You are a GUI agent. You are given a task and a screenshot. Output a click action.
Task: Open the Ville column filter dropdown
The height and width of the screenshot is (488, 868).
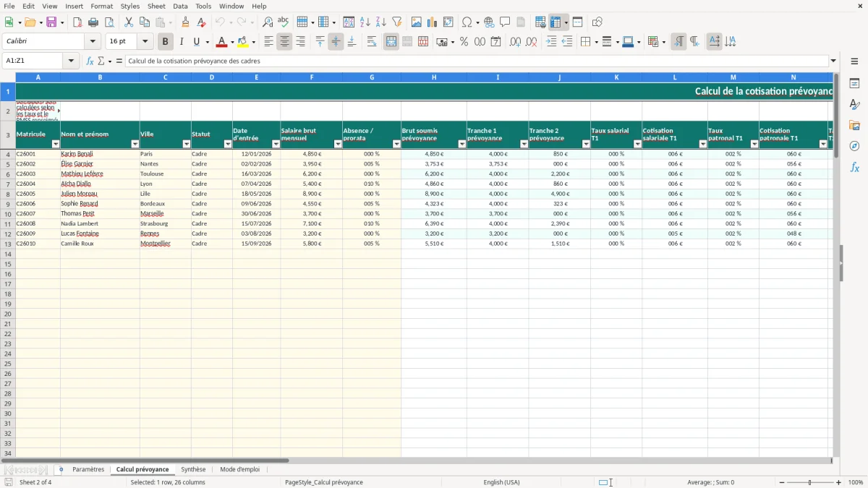[x=186, y=144]
